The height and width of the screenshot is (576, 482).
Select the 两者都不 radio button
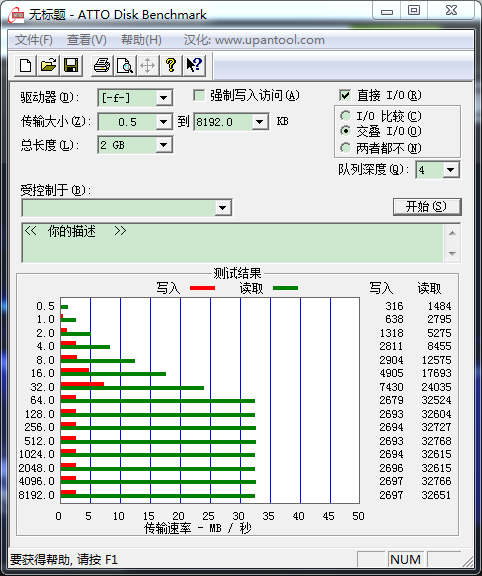tap(345, 148)
